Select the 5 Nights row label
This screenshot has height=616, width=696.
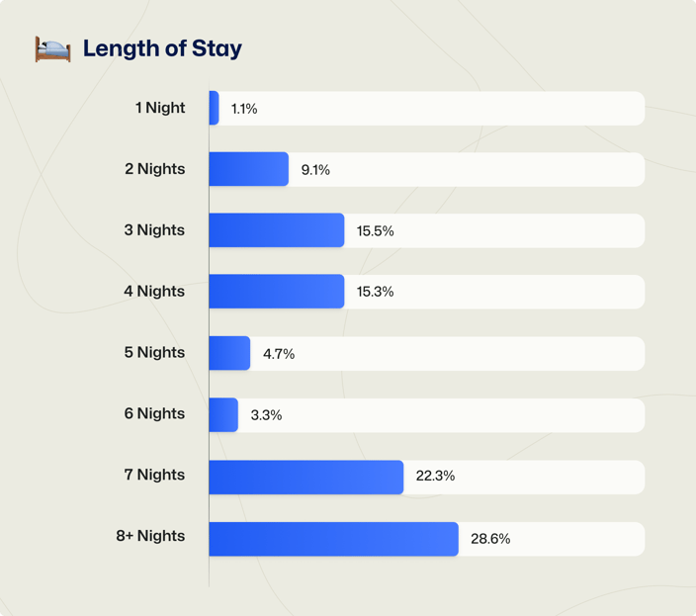(154, 352)
